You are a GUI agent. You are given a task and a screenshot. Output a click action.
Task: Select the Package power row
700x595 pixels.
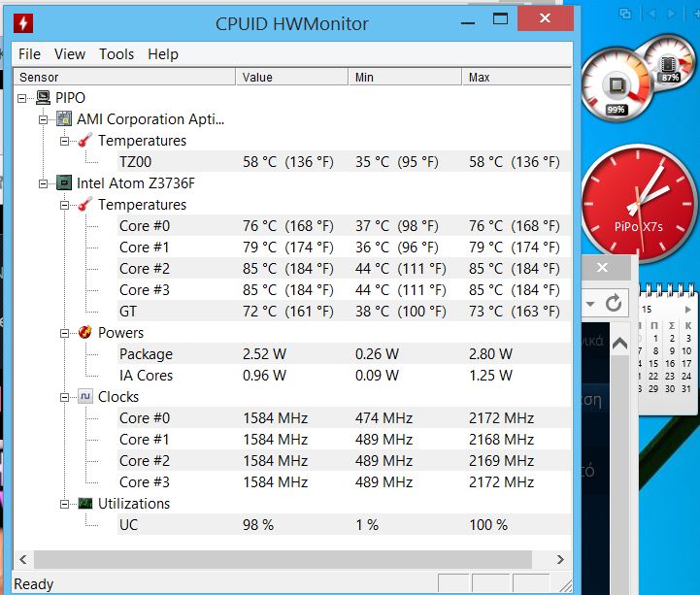344,354
